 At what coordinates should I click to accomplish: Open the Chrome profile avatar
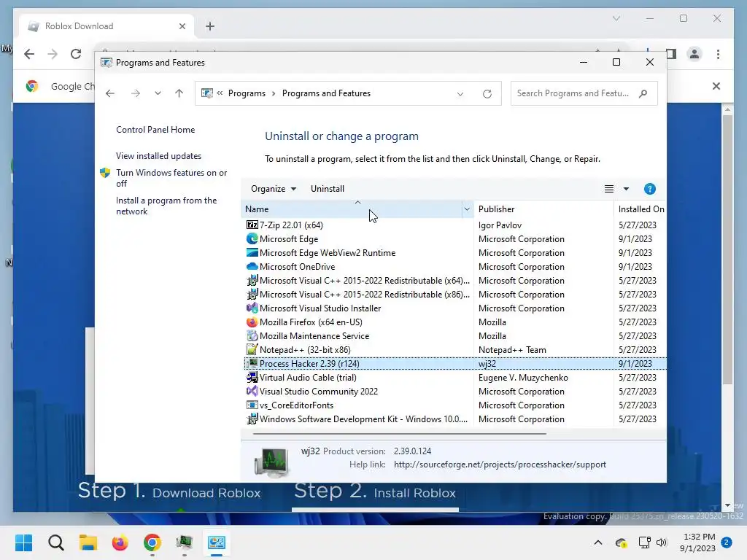click(x=694, y=54)
